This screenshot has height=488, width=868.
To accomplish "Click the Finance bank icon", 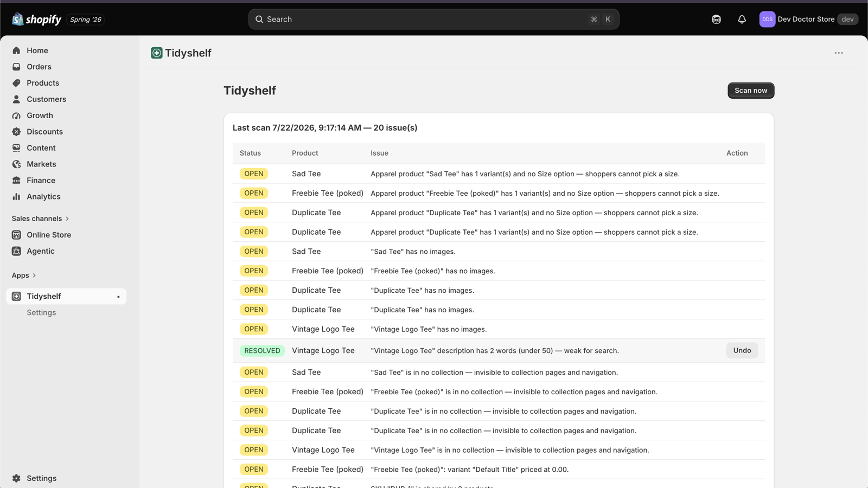I will click(x=16, y=181).
